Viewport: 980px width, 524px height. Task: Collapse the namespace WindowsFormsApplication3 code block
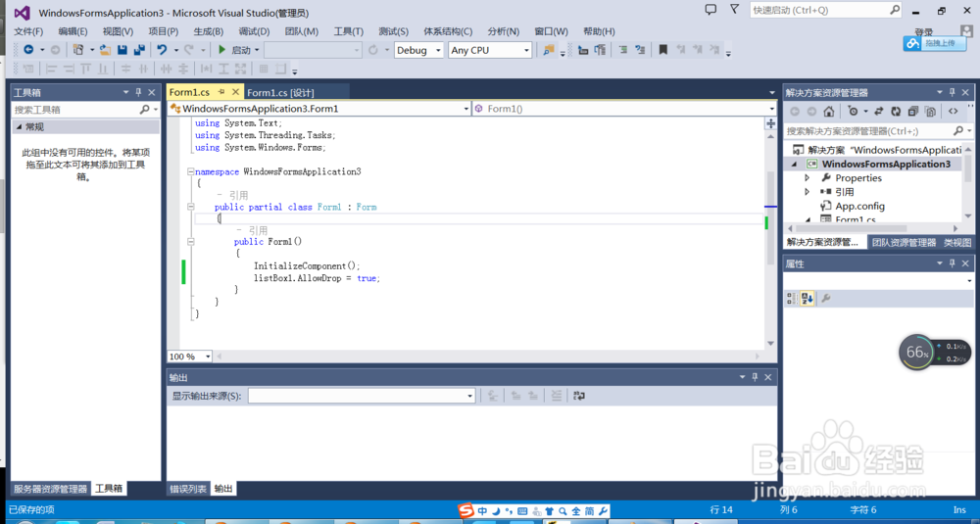point(191,171)
